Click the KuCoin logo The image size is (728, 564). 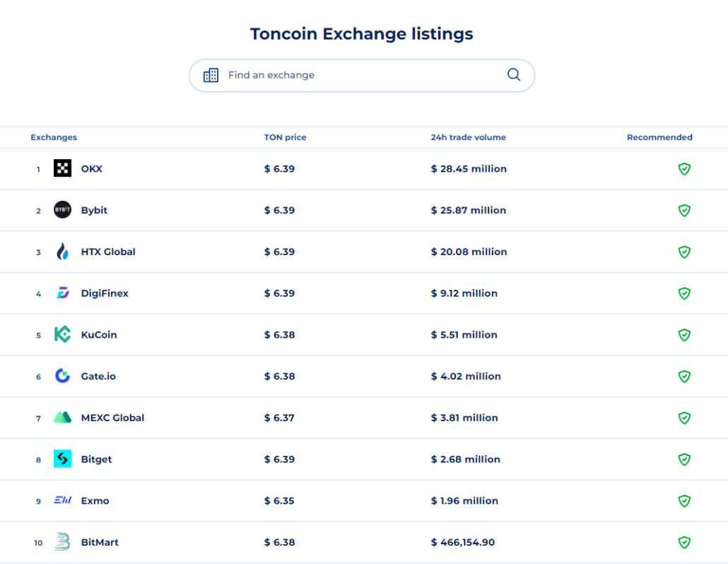(x=62, y=334)
